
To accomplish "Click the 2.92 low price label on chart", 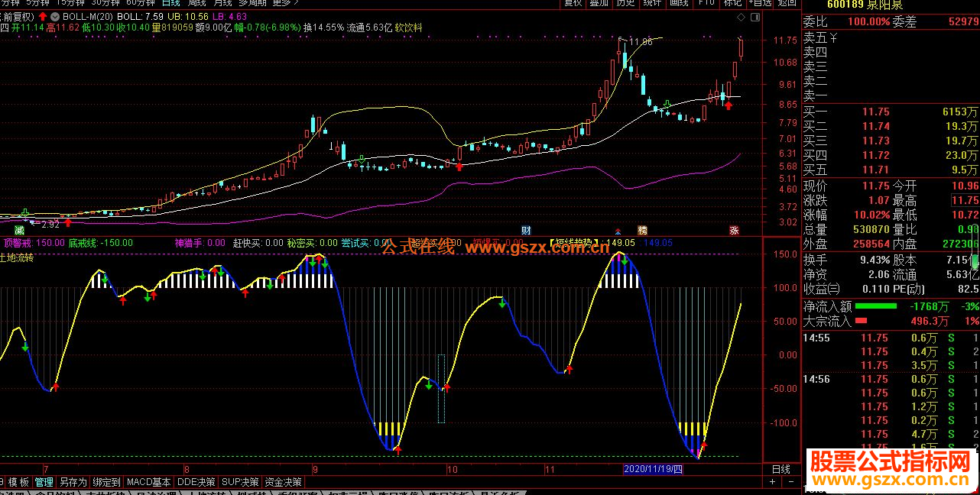I will click(50, 225).
